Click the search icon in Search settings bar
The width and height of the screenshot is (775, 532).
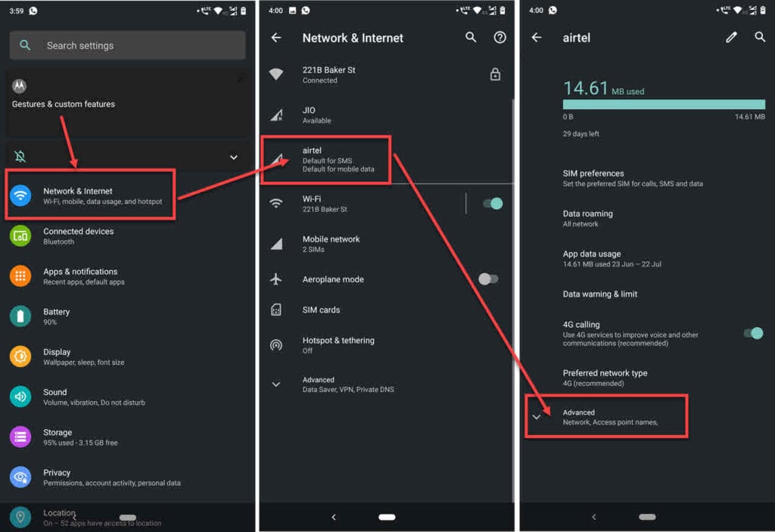(25, 45)
